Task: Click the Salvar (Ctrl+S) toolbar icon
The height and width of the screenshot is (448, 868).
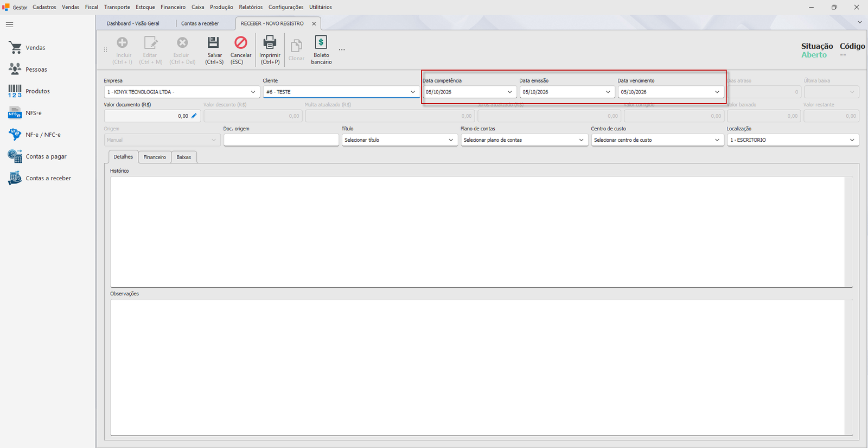Action: (214, 42)
